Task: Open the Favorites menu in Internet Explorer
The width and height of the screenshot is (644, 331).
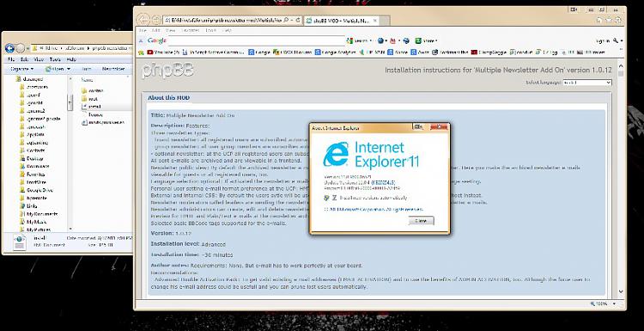Action: [190, 30]
